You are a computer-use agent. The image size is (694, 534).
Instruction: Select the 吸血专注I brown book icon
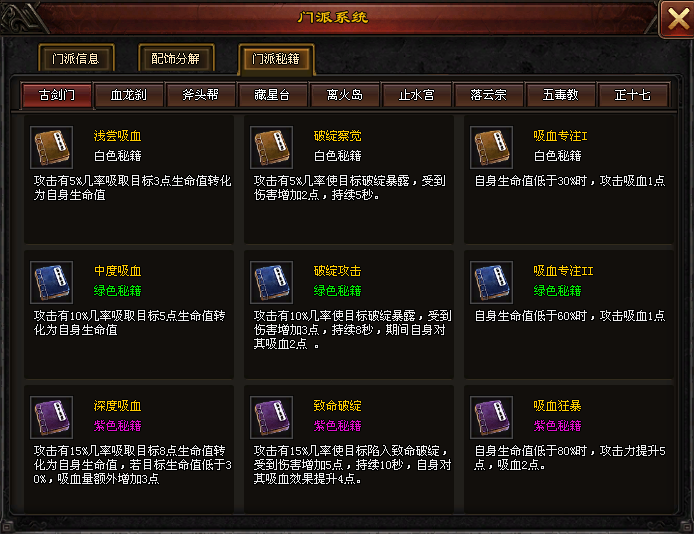(x=491, y=147)
